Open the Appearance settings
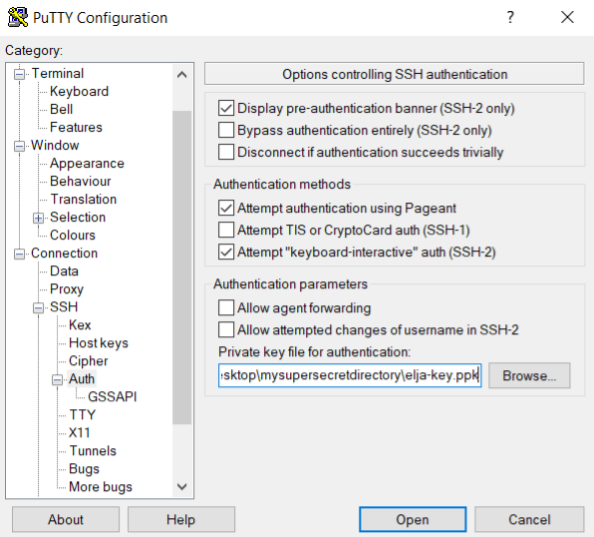Screen dimensions: 594x537 [87, 163]
